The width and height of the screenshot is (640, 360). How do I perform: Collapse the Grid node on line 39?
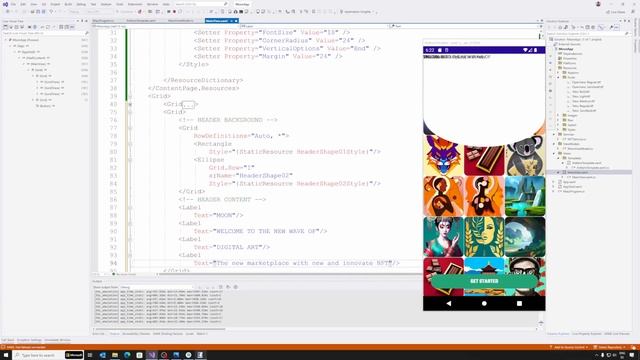pos(130,96)
